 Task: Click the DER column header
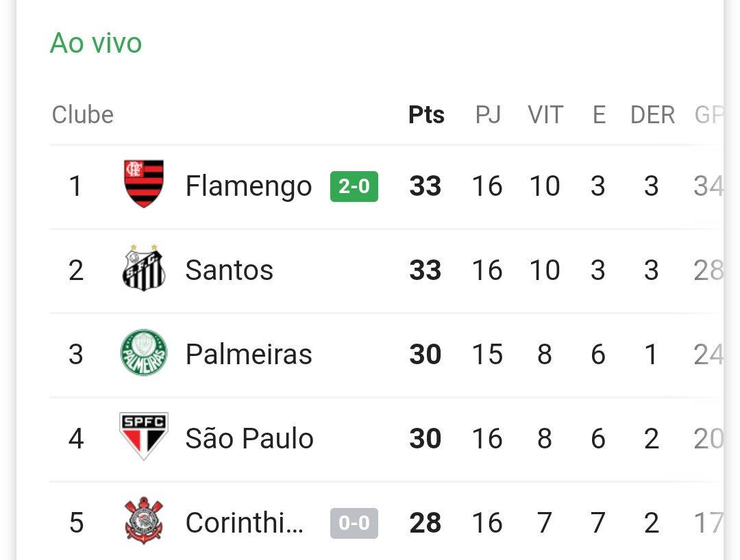click(652, 115)
